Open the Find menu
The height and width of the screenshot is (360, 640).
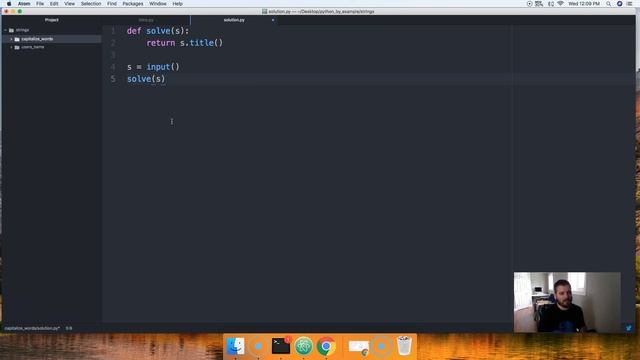[x=112, y=4]
